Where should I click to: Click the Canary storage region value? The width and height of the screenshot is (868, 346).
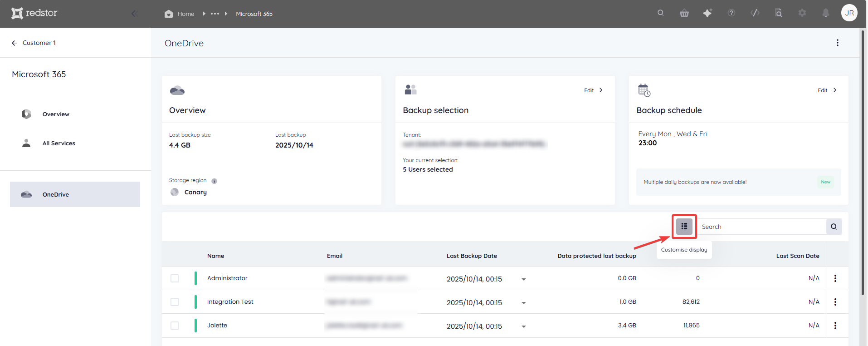tap(195, 192)
